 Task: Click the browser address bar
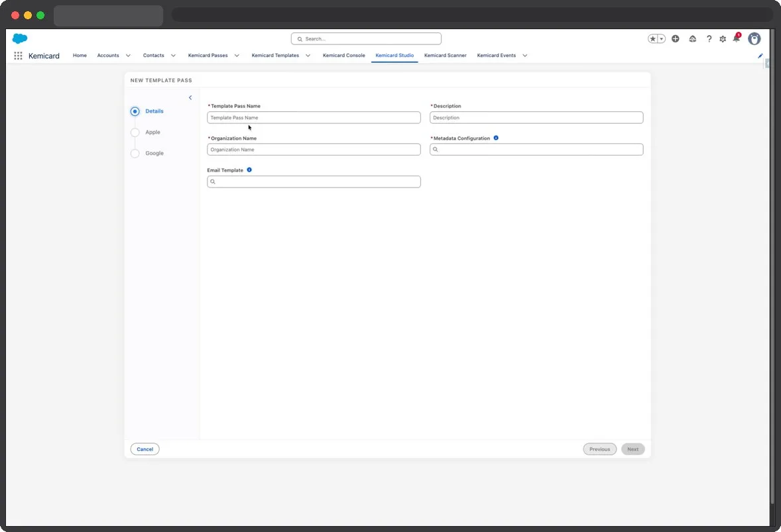click(x=472, y=15)
